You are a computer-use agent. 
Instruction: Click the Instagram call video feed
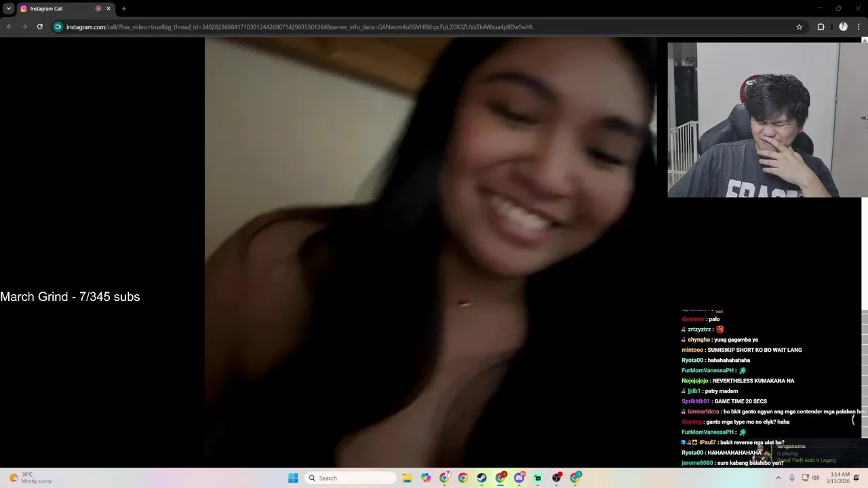point(431,252)
